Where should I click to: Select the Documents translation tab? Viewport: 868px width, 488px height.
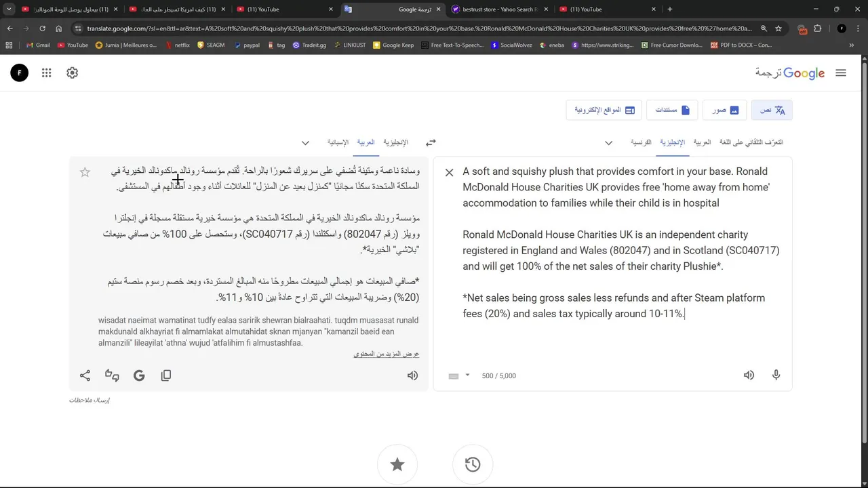(x=672, y=110)
